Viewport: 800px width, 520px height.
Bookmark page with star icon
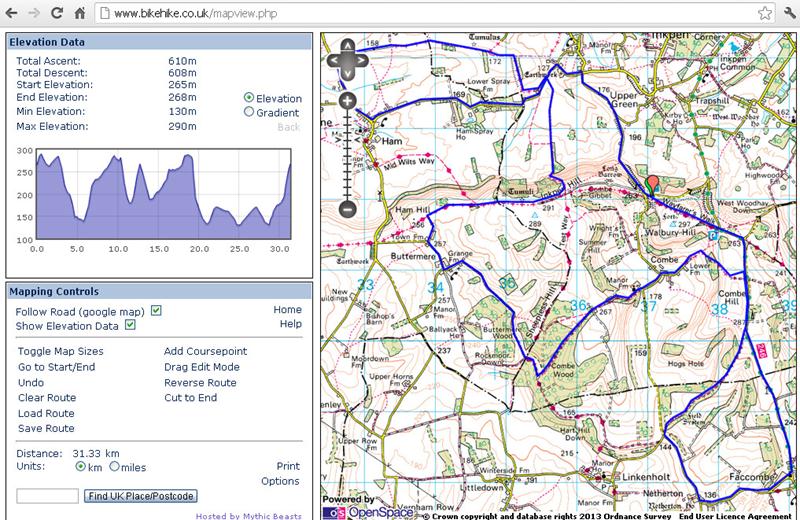click(765, 14)
